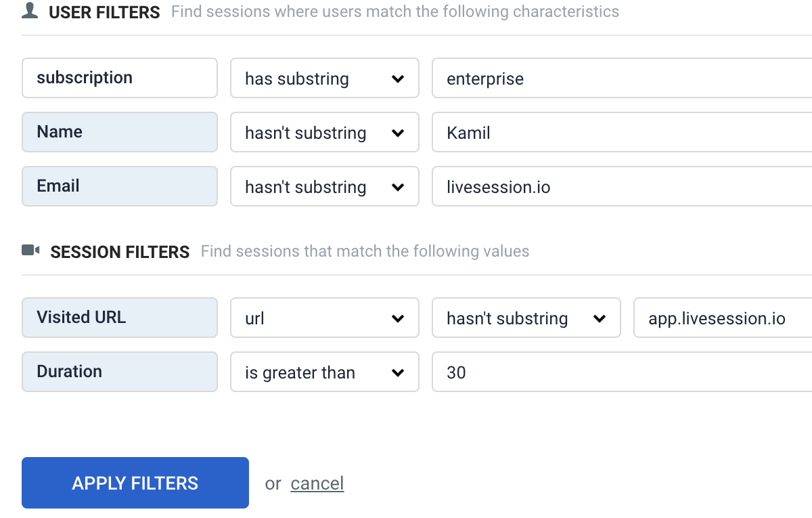Open the Duration 'is greater than' dropdown
812x518 pixels.
click(324, 372)
